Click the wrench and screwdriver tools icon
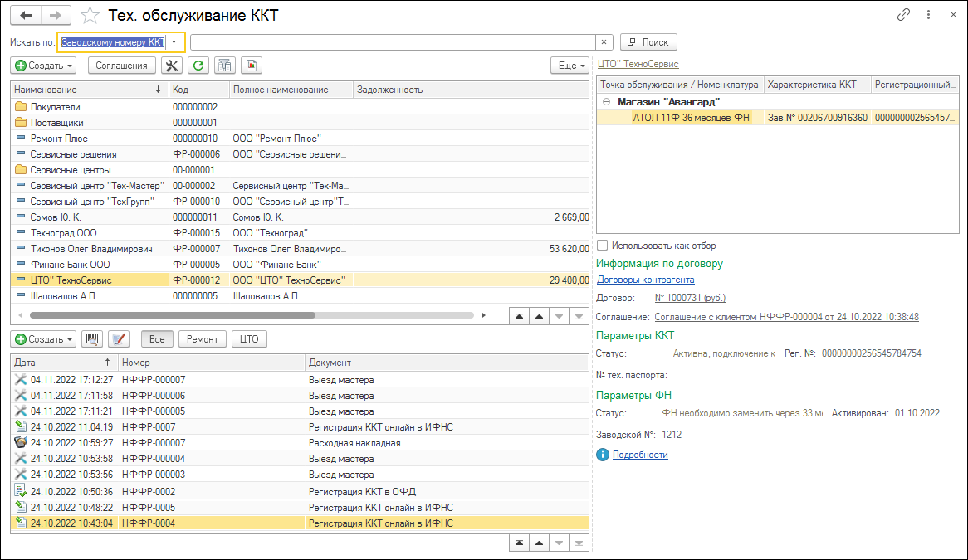 click(x=172, y=66)
